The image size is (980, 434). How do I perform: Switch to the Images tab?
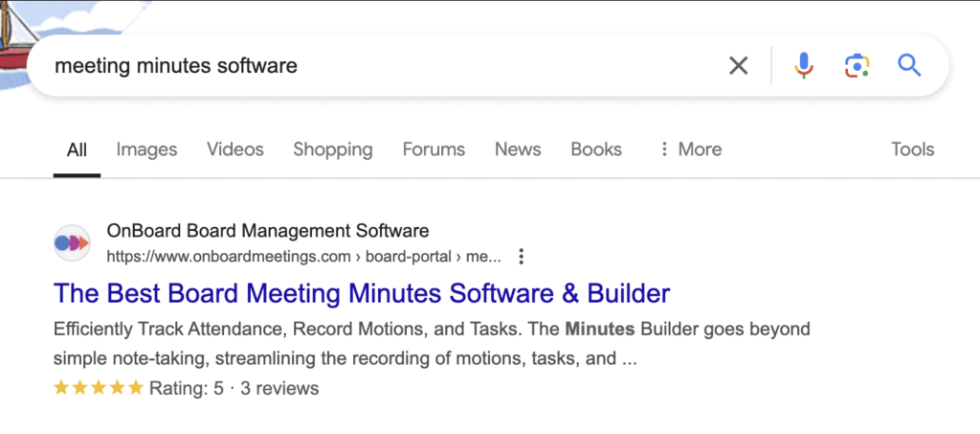coord(146,149)
